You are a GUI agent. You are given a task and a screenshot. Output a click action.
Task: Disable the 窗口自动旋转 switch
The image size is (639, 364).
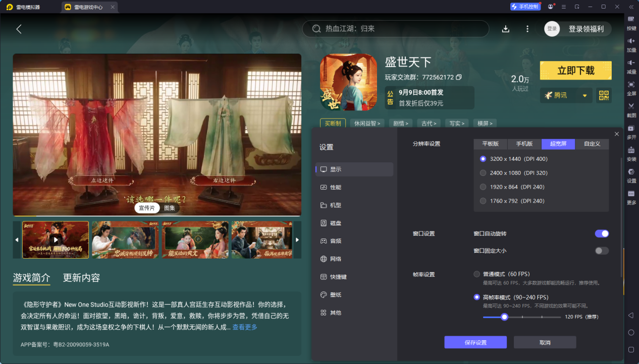pos(602,233)
